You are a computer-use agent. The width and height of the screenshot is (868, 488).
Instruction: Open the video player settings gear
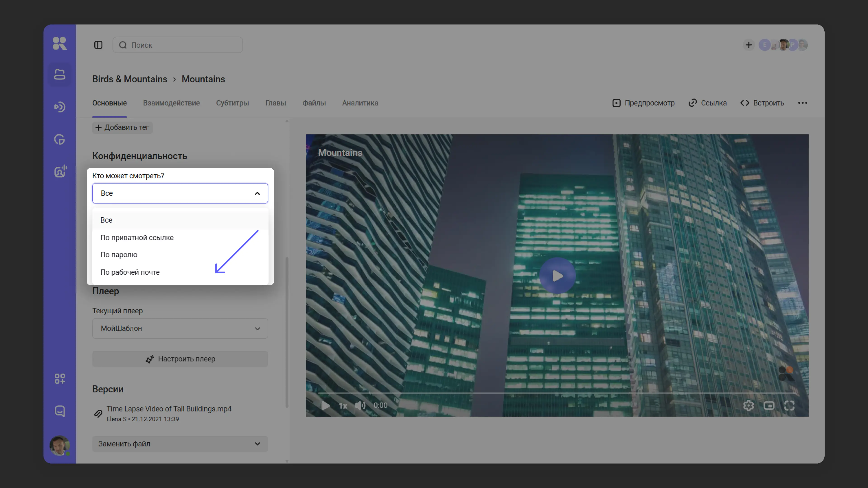point(748,406)
